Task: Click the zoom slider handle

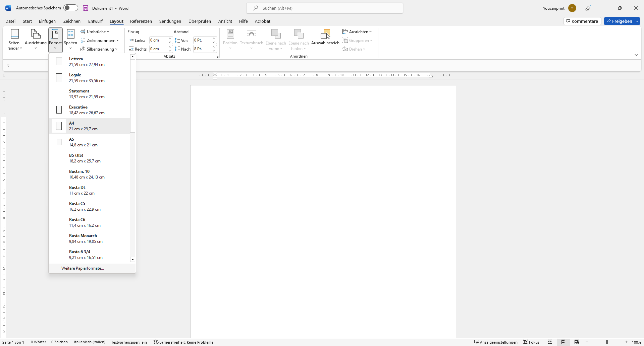Action: coord(607,342)
